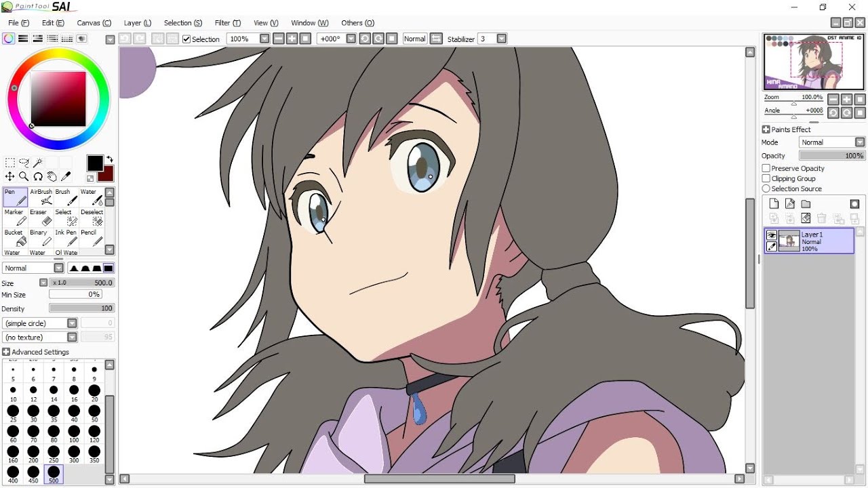The height and width of the screenshot is (488, 868).
Task: Open the Layer menu
Action: 138,23
